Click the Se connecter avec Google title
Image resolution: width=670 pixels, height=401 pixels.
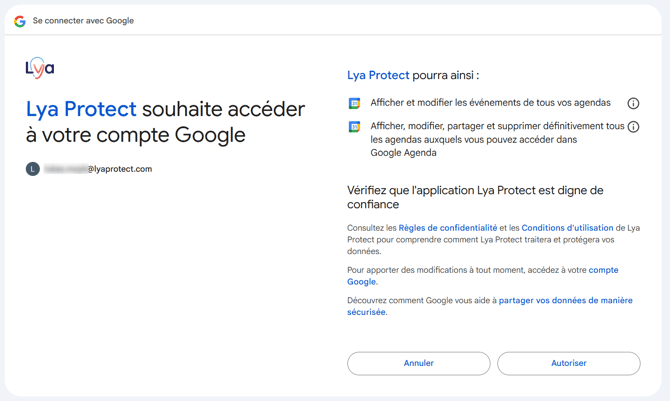(x=83, y=21)
